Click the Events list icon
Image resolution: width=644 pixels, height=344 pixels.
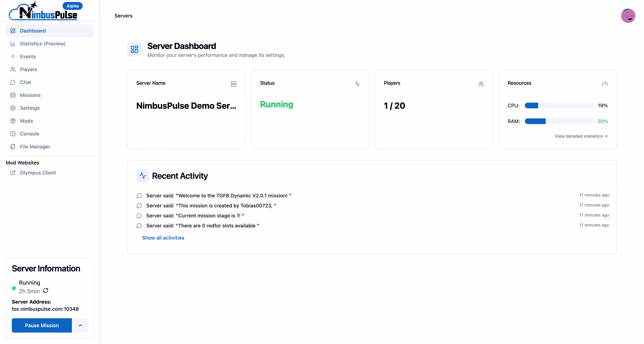(x=13, y=56)
